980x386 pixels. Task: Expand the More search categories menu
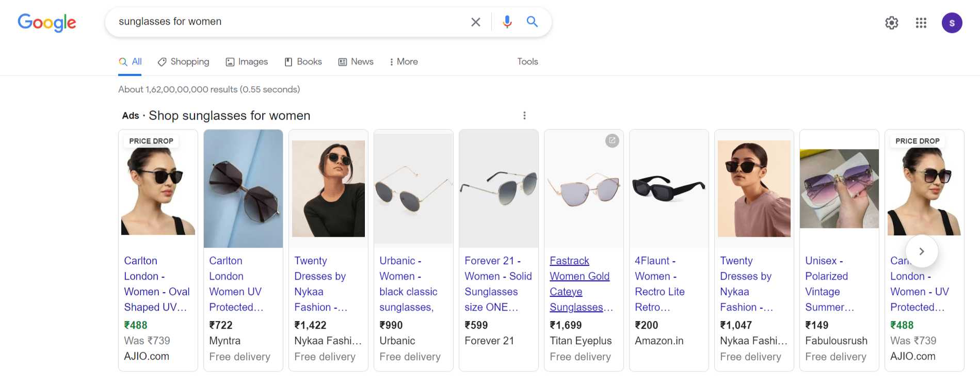(x=404, y=62)
